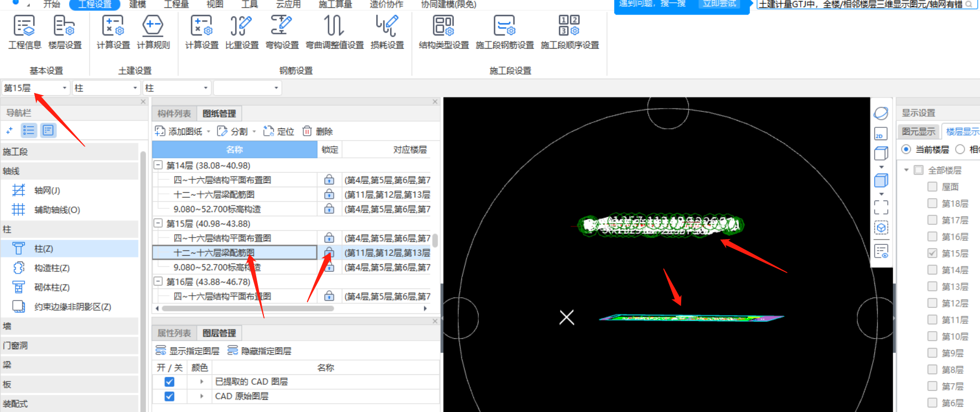The height and width of the screenshot is (412, 980).
Task: Open 计算设置 in the 土建设置 group
Action: coord(113,32)
